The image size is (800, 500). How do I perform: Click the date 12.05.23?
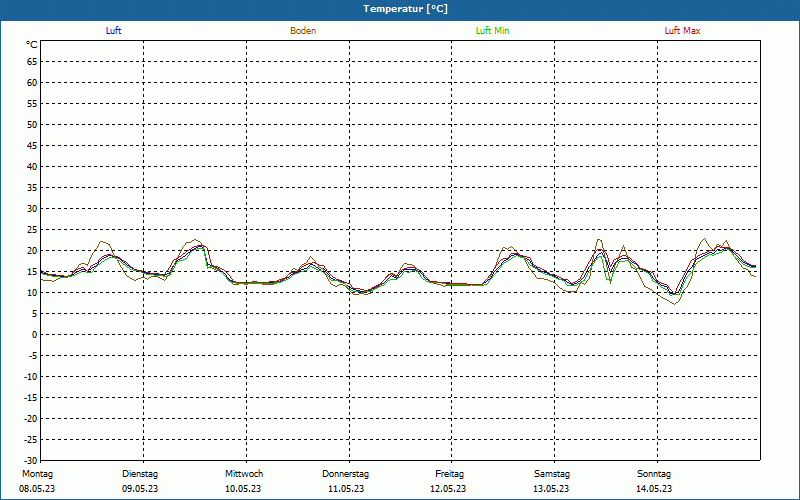[448, 489]
